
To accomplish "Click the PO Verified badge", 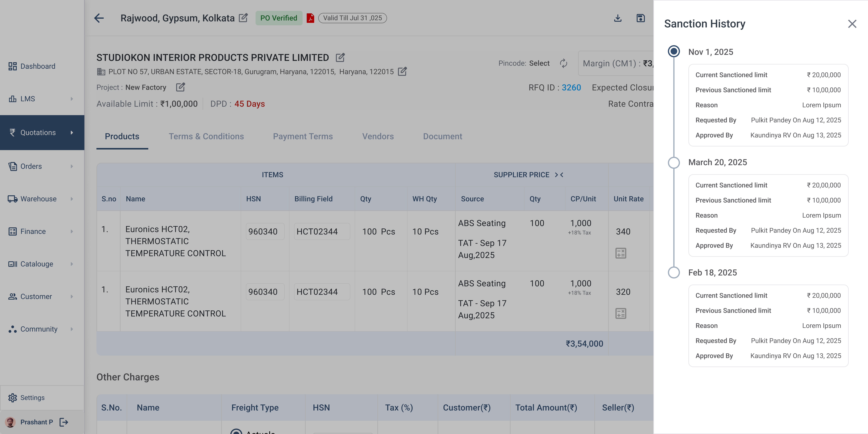I will (x=279, y=18).
